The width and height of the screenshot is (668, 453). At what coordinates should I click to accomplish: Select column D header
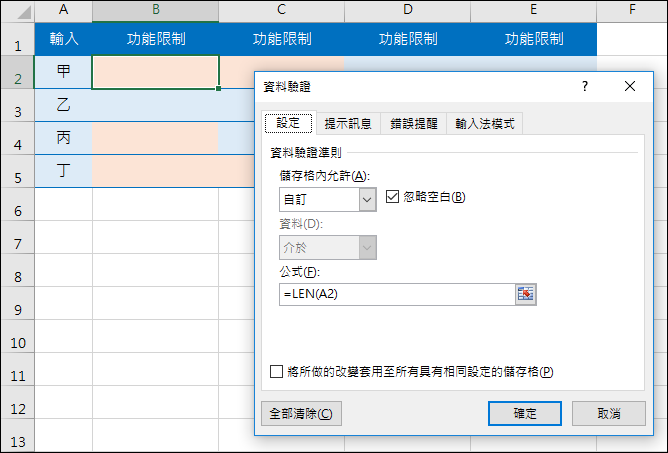[x=408, y=10]
